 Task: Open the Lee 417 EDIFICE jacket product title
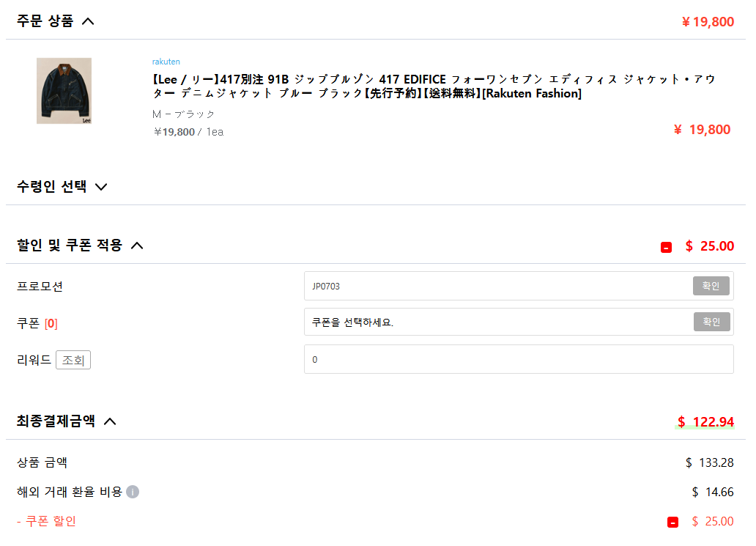[434, 86]
